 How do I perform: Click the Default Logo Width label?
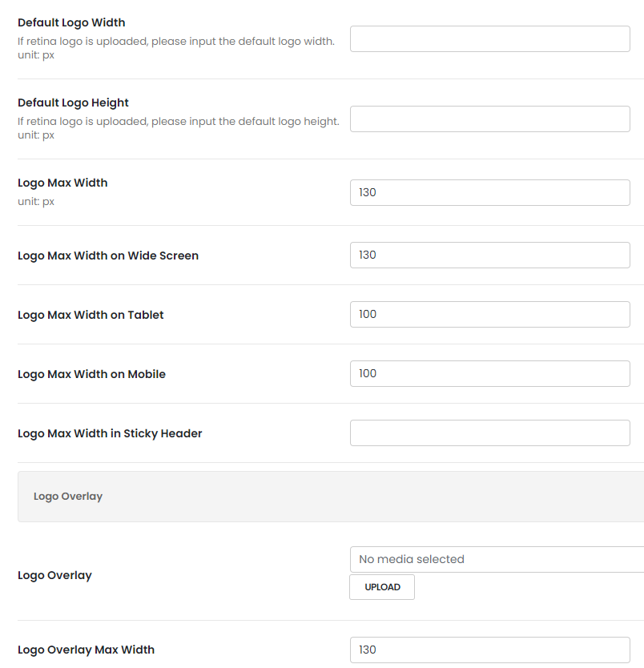coord(71,22)
